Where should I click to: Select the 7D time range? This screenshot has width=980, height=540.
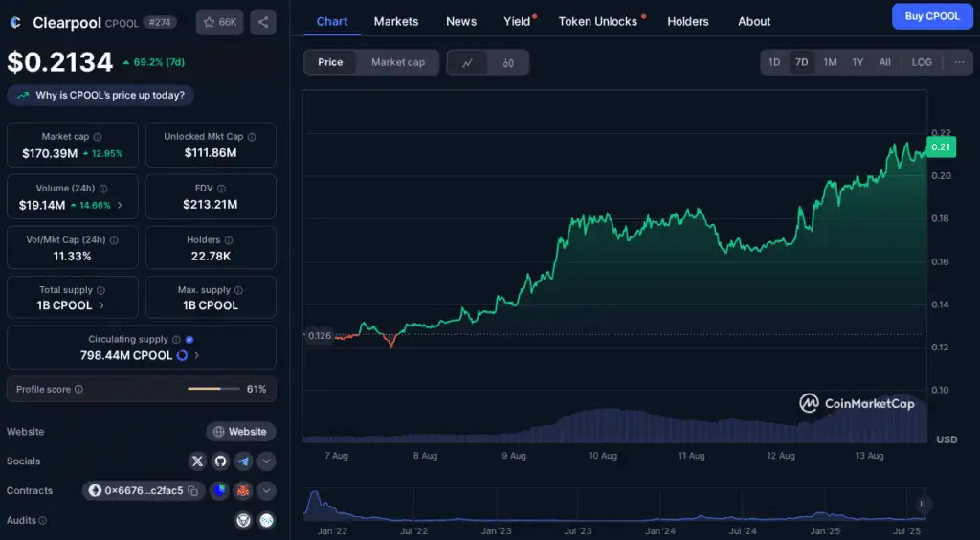801,62
